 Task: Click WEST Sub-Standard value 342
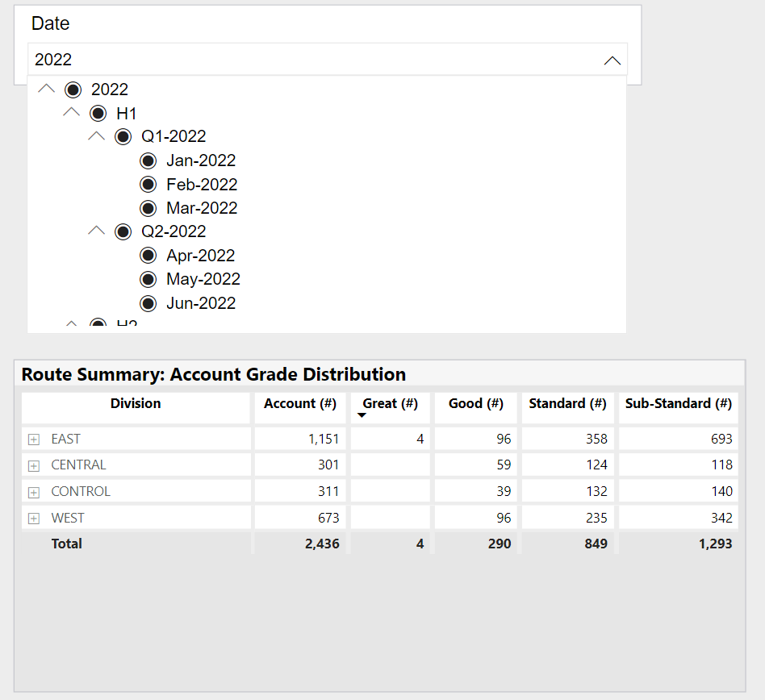pos(721,518)
